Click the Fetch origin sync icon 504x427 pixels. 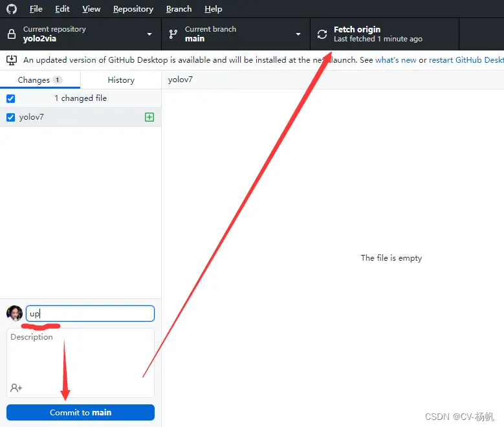[322, 34]
